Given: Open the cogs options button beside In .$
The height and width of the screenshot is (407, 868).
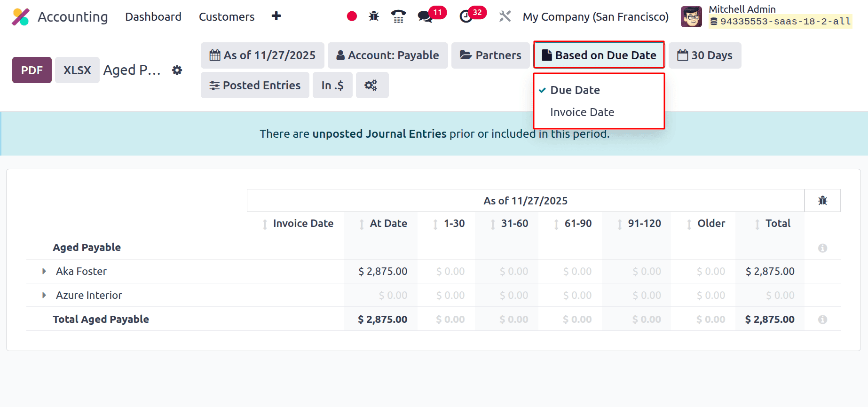Looking at the screenshot, I should click(x=372, y=85).
